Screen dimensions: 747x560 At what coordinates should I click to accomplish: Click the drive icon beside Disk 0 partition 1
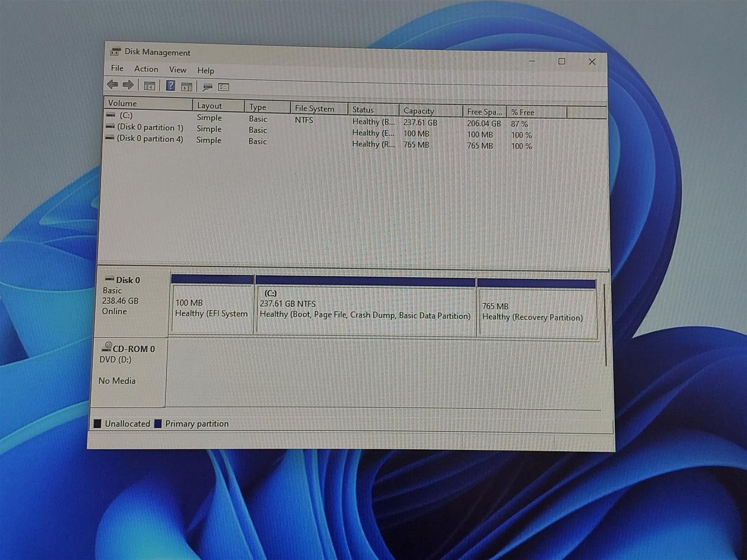(110, 126)
